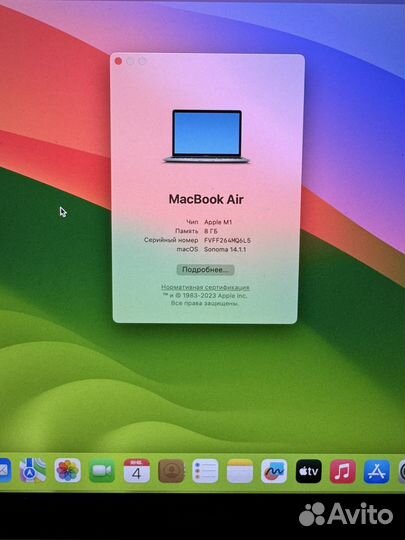Open Reminders in the Dock

pos(205,471)
